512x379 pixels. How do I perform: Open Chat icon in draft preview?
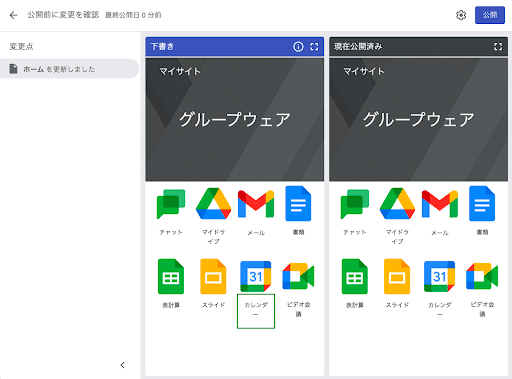171,204
